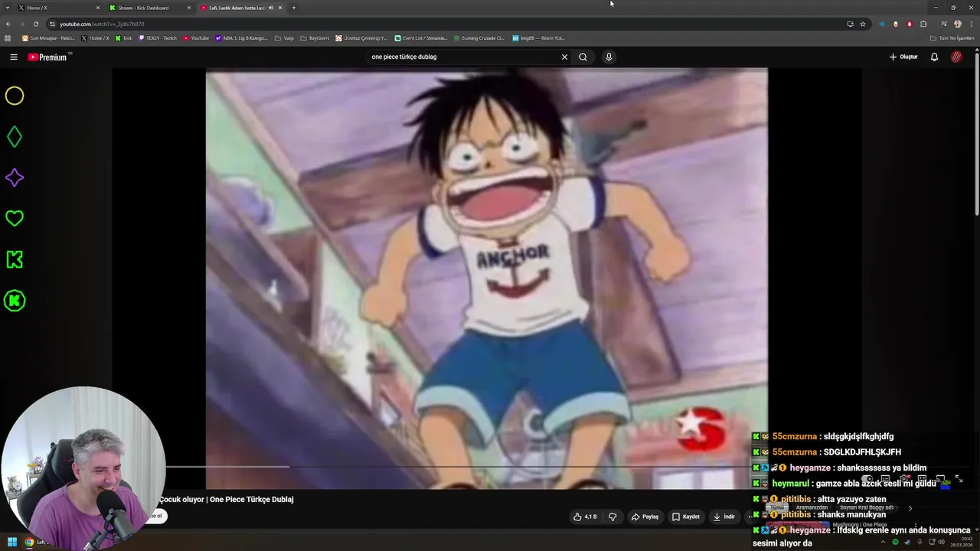This screenshot has width=980, height=551.
Task: Open the TEASY - Twitch bookmark
Action: (x=158, y=37)
